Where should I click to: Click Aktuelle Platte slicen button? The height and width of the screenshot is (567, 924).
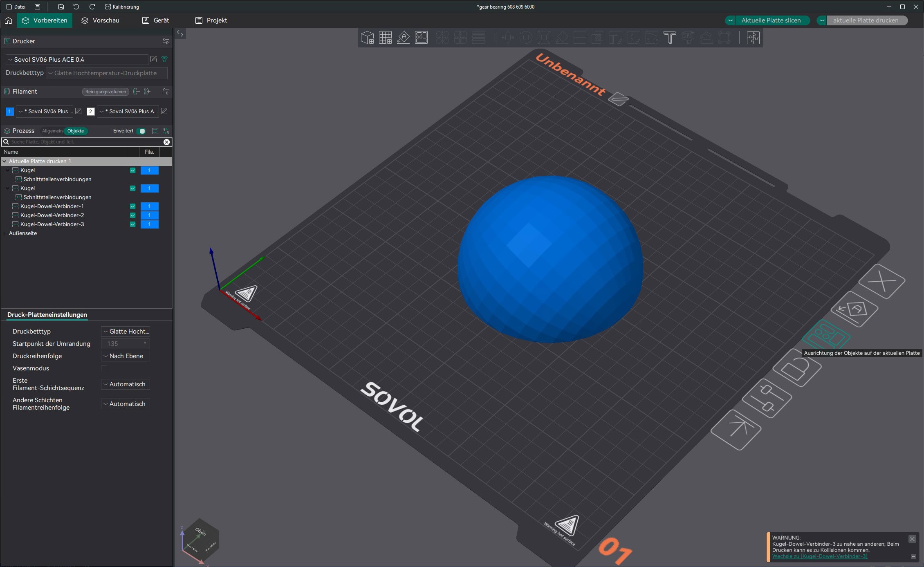coord(771,20)
